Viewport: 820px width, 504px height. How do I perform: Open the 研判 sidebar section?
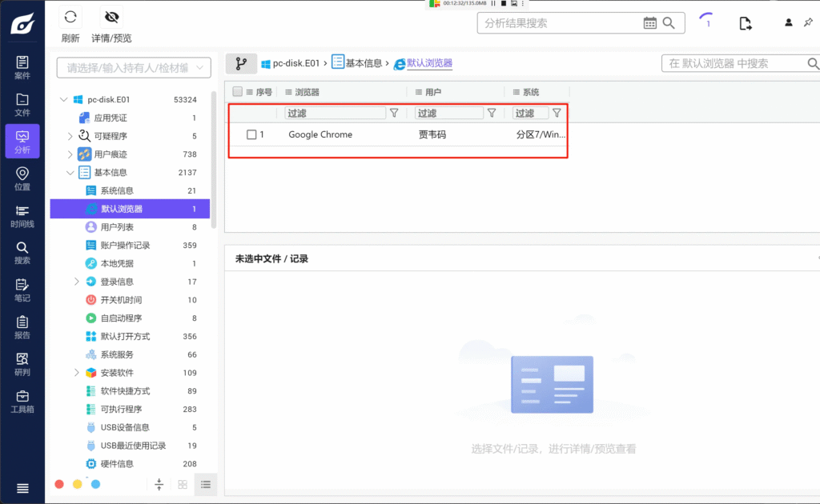click(22, 365)
